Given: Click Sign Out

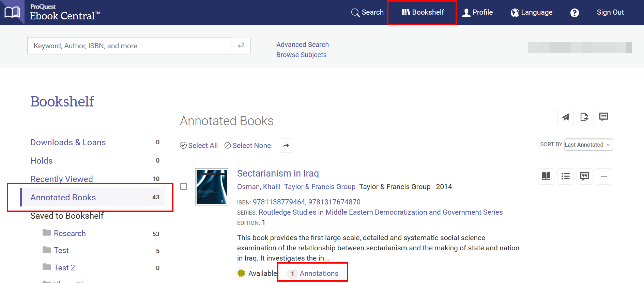Looking at the screenshot, I should tap(610, 12).
